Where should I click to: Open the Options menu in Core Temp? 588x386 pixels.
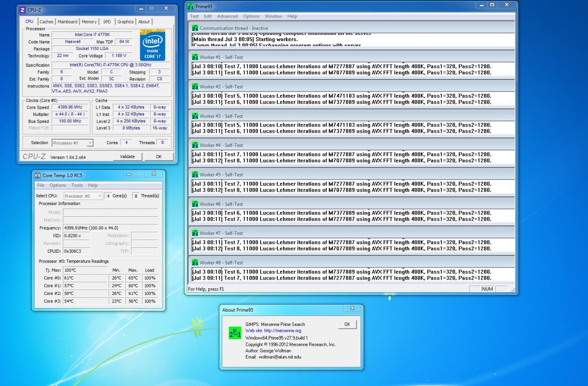coord(58,185)
